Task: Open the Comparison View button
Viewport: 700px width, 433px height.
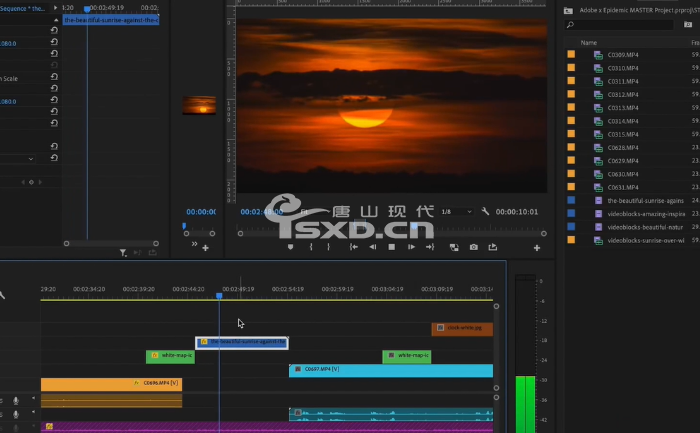Action: 454,247
